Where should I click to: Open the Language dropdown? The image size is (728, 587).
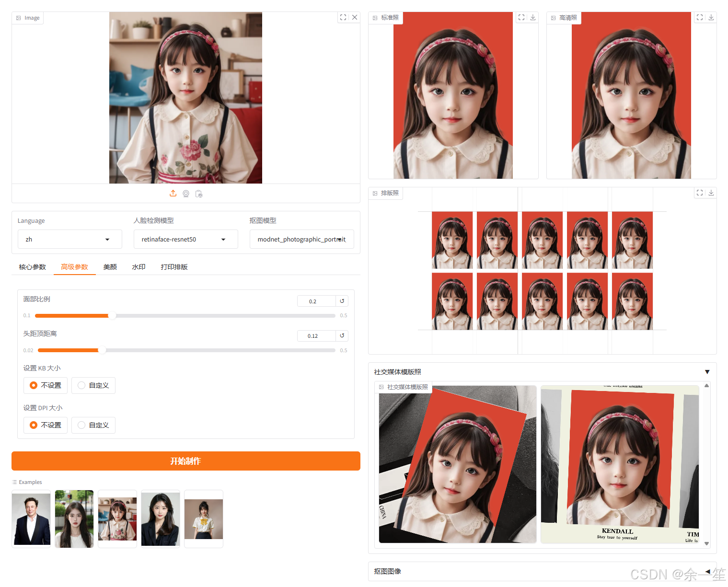coord(70,239)
